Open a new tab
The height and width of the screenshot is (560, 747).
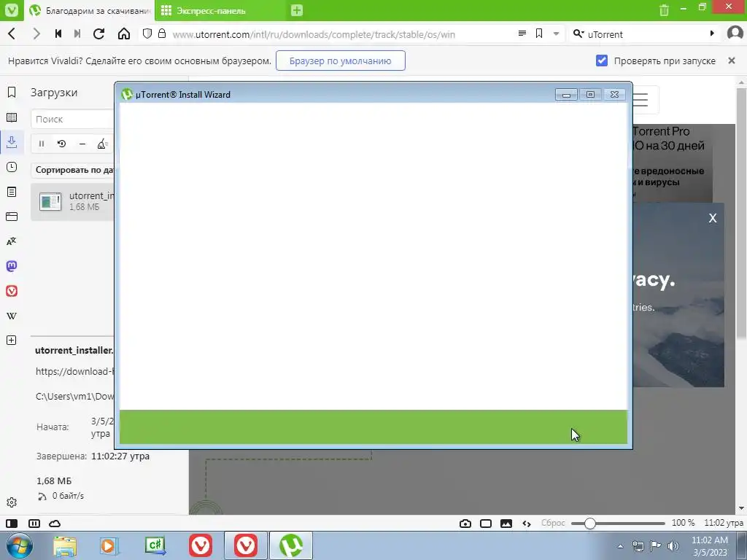[297, 10]
